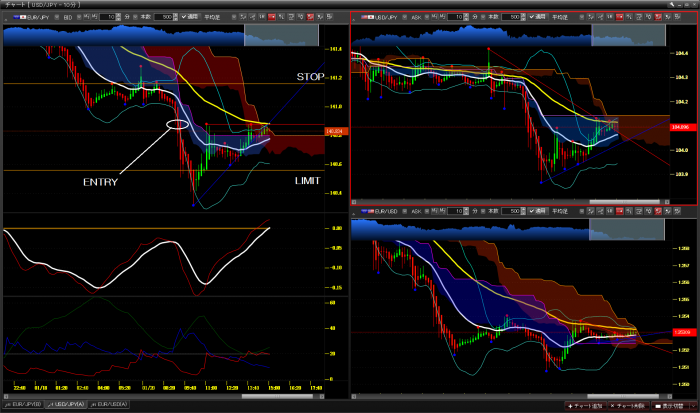
Task: Open the BID price type dropdown in EUR/JPY chart
Action: [79, 17]
